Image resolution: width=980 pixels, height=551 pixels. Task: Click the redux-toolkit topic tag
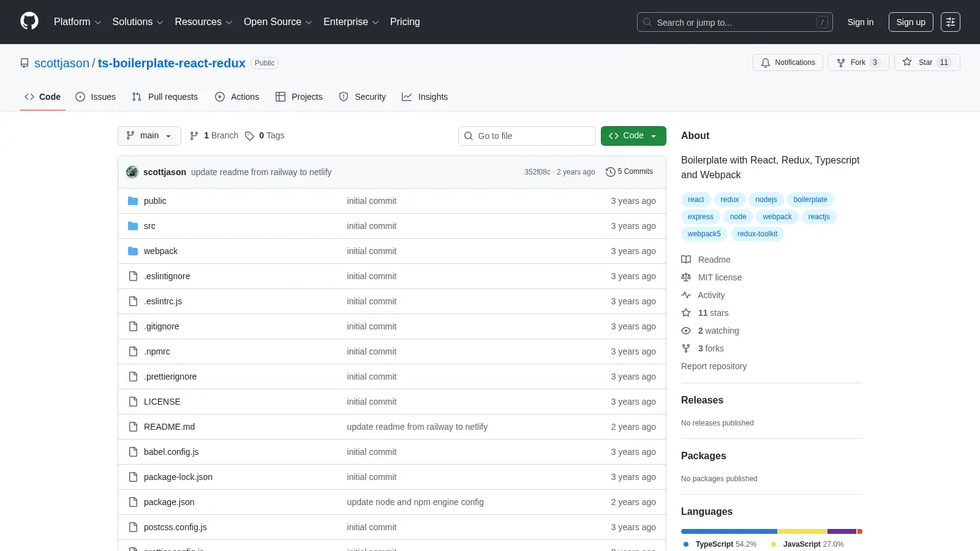757,234
